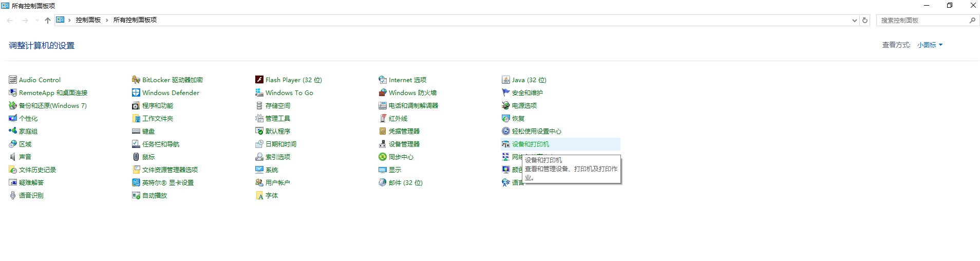Open the 存储空间 link
The width and height of the screenshot is (980, 261).
tap(278, 105)
